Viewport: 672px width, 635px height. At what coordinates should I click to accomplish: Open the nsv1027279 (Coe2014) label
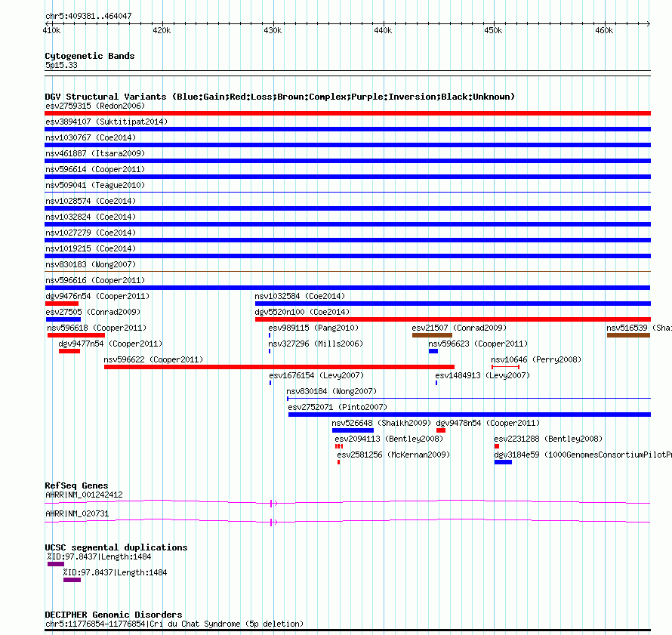tap(91, 233)
